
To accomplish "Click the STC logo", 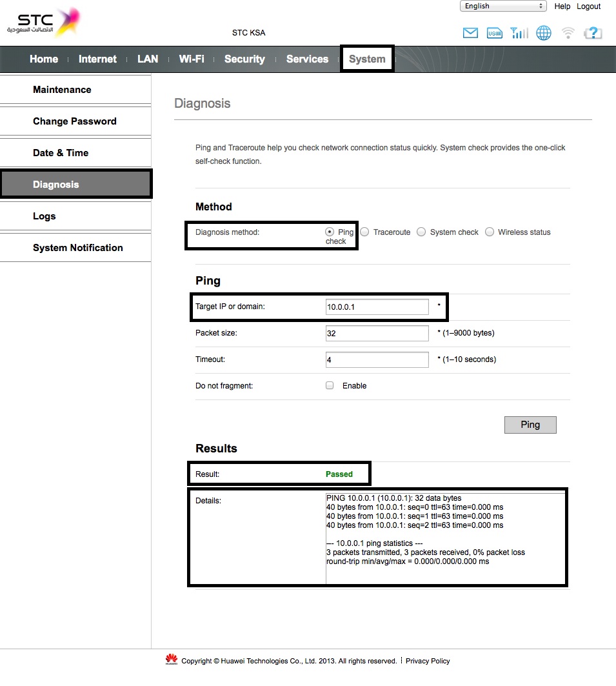I will point(44,23).
